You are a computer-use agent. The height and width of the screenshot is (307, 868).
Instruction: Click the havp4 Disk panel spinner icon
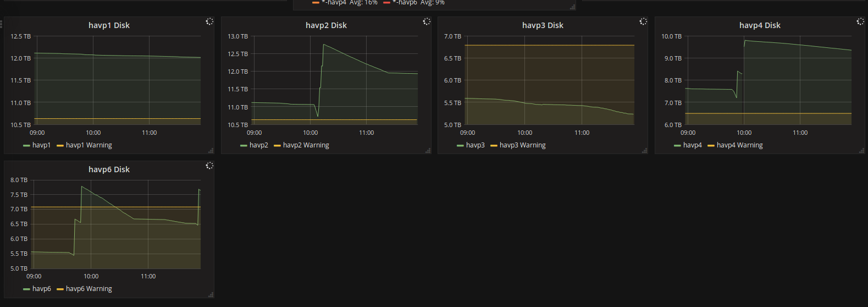click(860, 21)
